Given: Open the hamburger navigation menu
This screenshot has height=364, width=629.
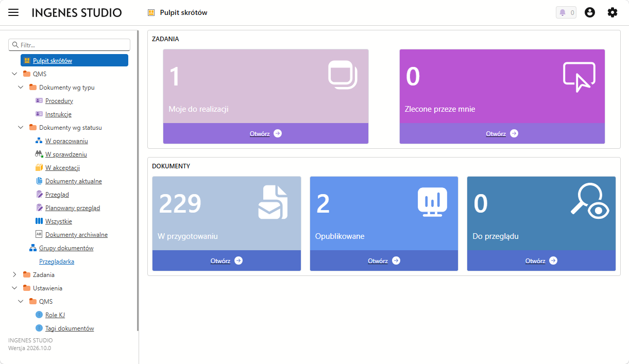Looking at the screenshot, I should pyautogui.click(x=13, y=12).
